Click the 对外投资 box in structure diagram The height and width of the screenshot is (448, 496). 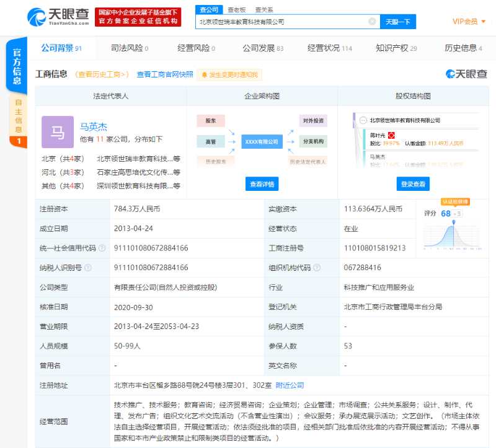[313, 121]
